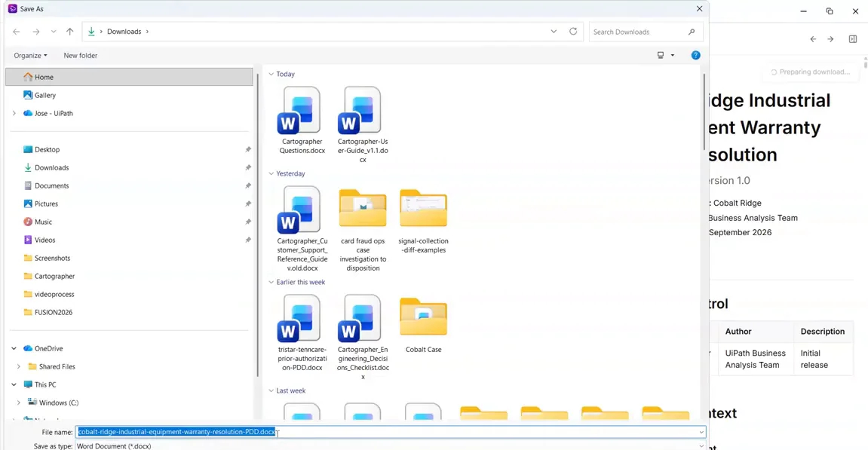Restore down the background application window
The image size is (868, 450).
click(830, 11)
